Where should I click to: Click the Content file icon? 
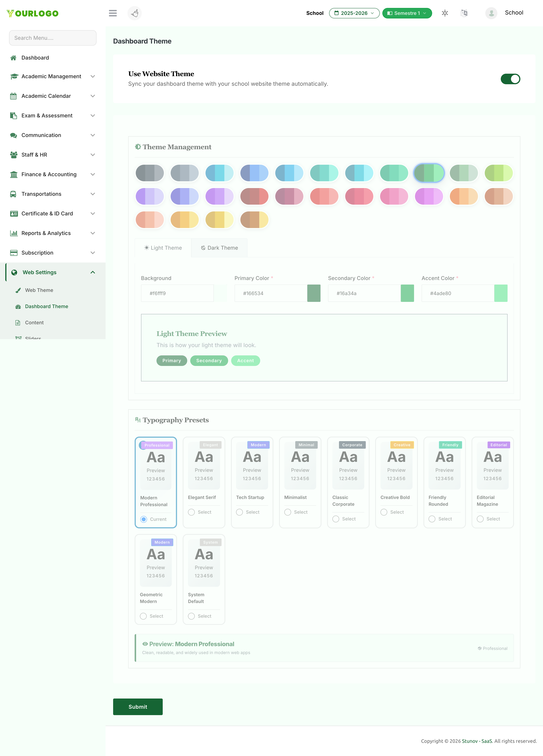18,323
